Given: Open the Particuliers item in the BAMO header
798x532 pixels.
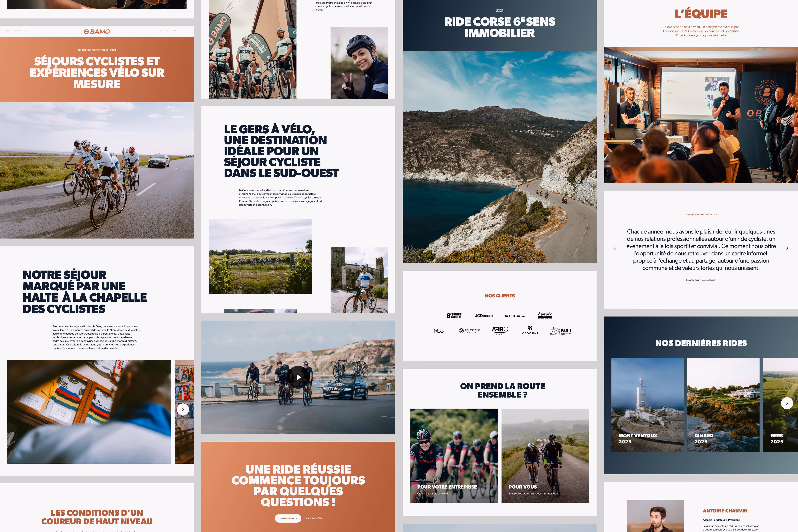Looking at the screenshot, I should pos(17,31).
